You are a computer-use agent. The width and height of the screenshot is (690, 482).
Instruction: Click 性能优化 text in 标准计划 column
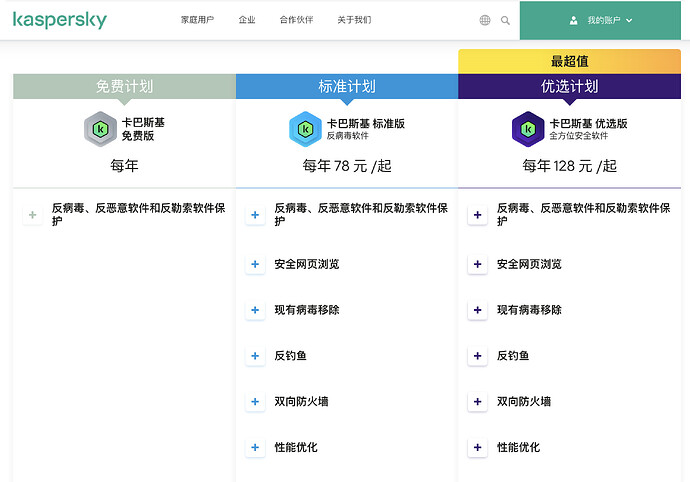tap(296, 447)
